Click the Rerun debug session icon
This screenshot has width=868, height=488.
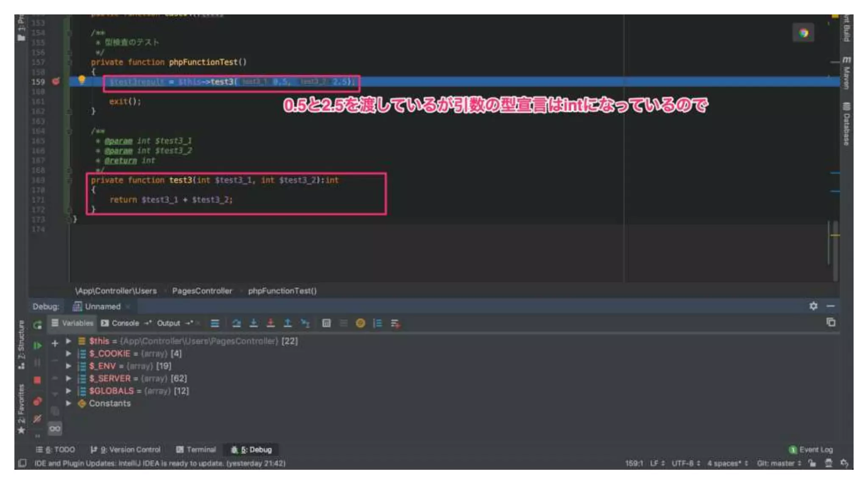tap(37, 325)
